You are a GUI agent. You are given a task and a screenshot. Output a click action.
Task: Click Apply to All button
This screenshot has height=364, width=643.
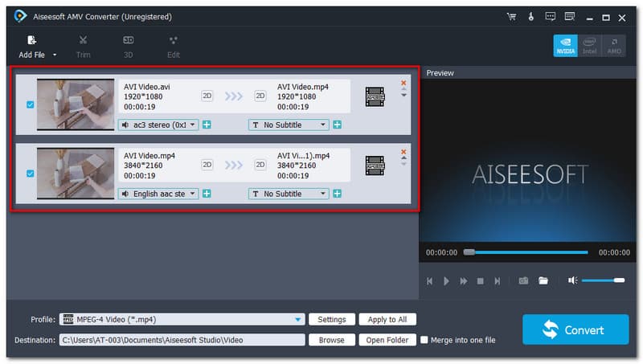[387, 319]
